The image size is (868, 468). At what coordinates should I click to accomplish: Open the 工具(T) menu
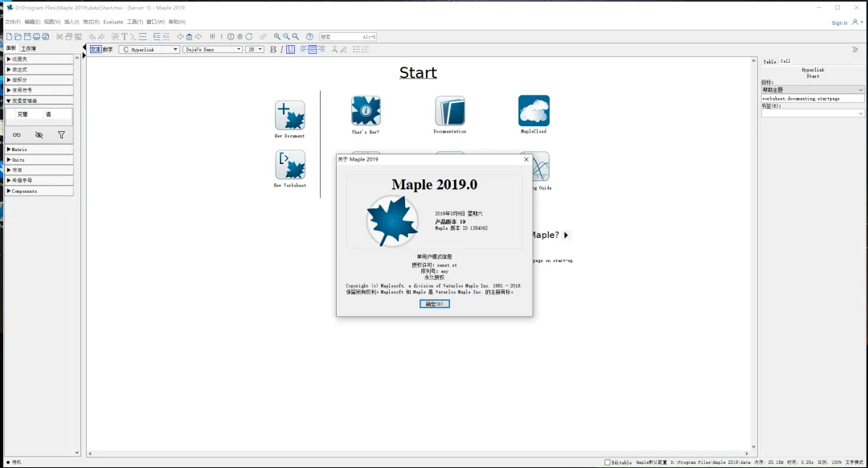tap(135, 23)
